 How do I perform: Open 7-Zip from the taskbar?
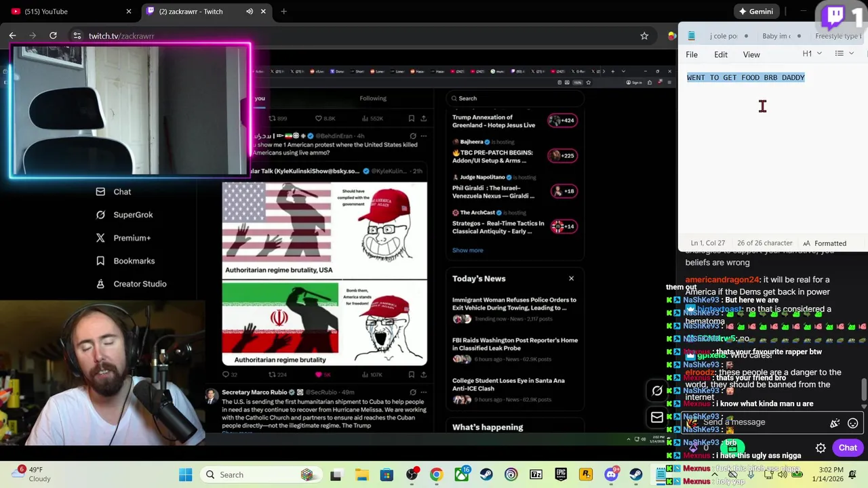pos(536,474)
